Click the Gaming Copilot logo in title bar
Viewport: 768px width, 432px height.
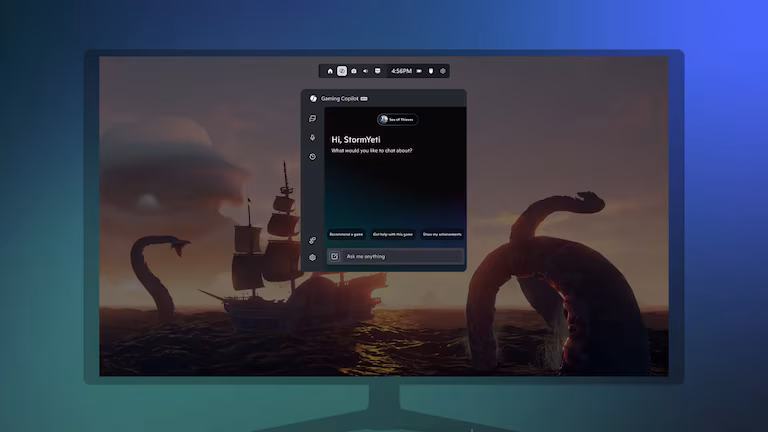tap(312, 98)
